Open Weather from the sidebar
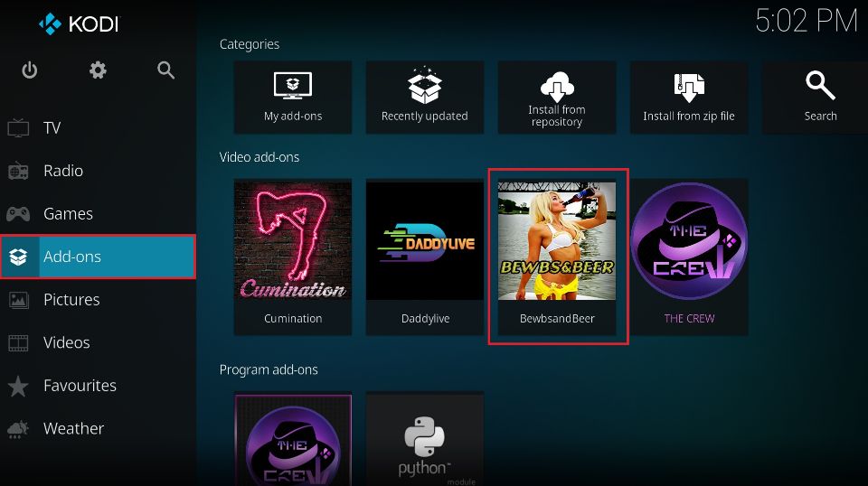Viewport: 868px width, 486px height. 98,428
